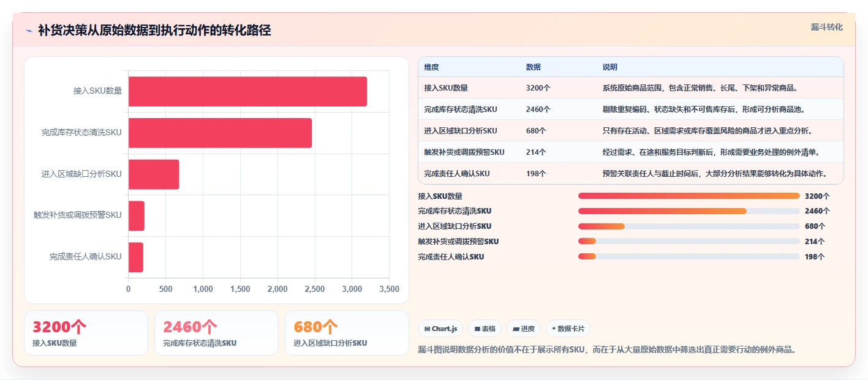This screenshot has width=868, height=380.
Task: Click the description starting 经过需求、在途
Action: (711, 152)
